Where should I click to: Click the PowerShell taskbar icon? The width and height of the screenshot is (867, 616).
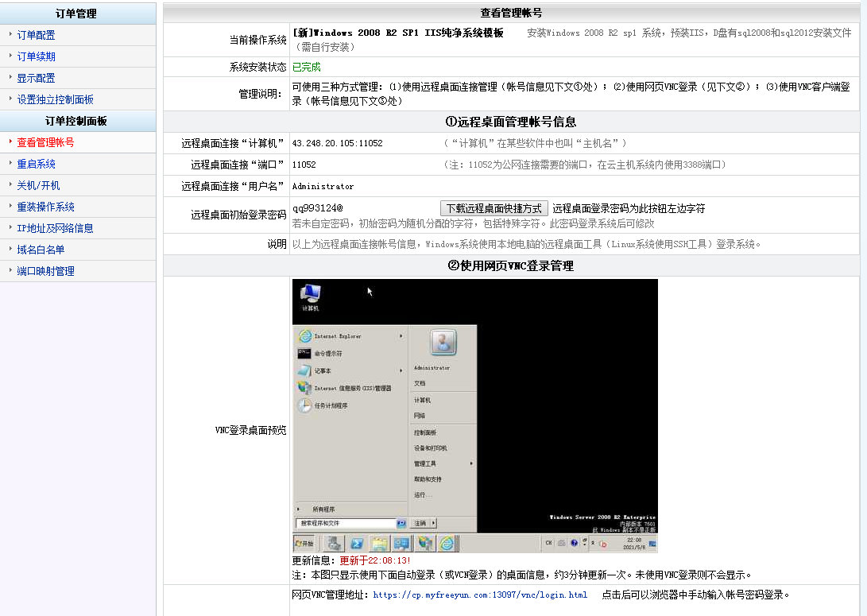tap(357, 544)
